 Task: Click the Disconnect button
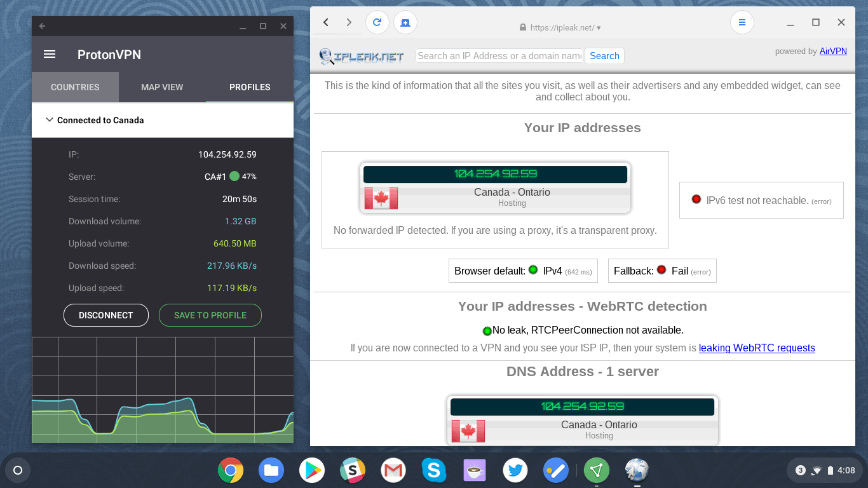pyautogui.click(x=106, y=315)
